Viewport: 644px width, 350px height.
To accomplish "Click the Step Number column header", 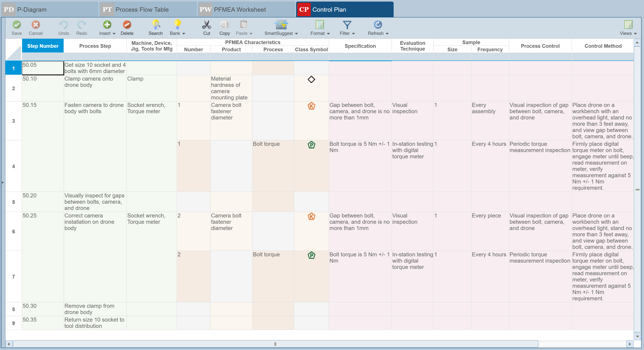I will 43,46.
